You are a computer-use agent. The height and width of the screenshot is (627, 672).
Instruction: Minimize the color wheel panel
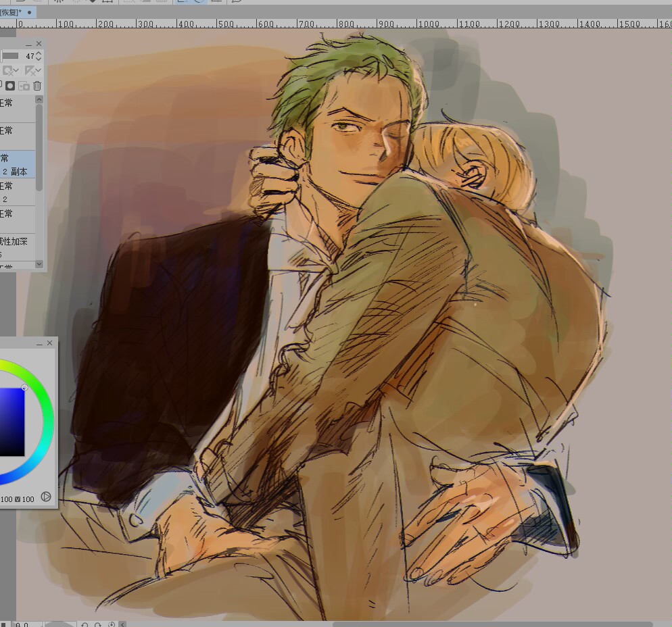[x=39, y=343]
